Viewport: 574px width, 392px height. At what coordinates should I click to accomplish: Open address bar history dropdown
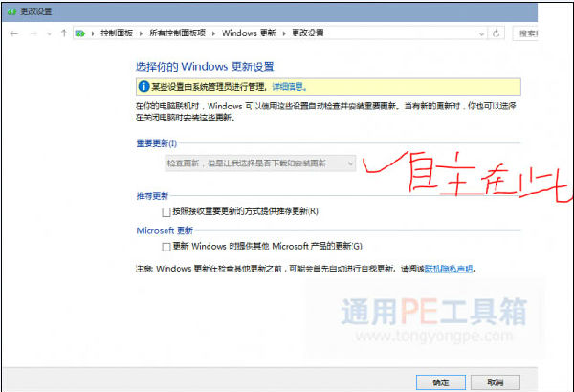[x=481, y=34]
